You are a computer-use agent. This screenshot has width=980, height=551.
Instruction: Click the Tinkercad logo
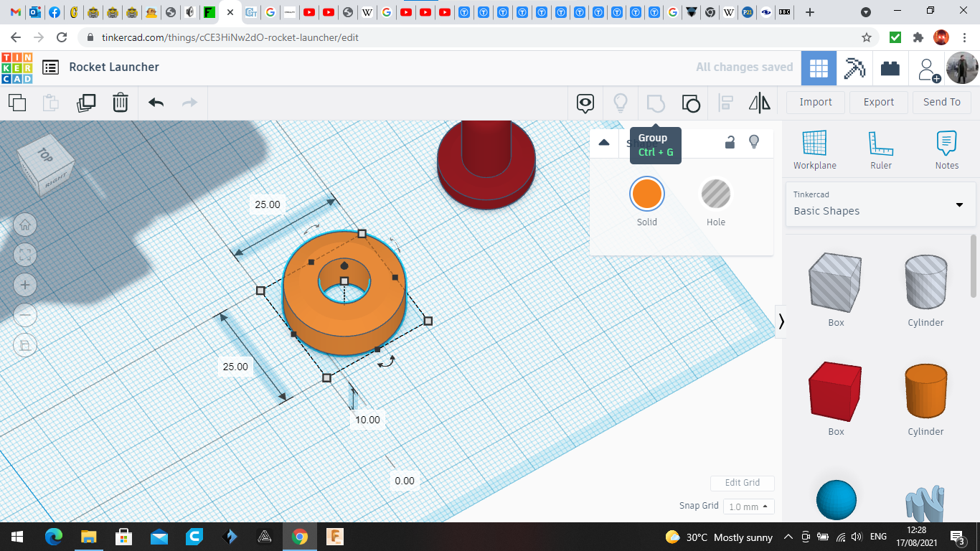point(17,67)
